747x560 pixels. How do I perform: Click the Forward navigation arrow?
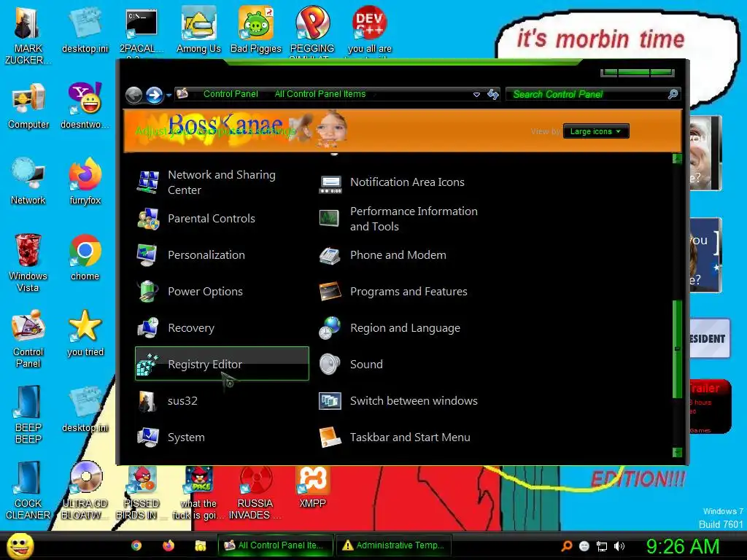pos(155,95)
